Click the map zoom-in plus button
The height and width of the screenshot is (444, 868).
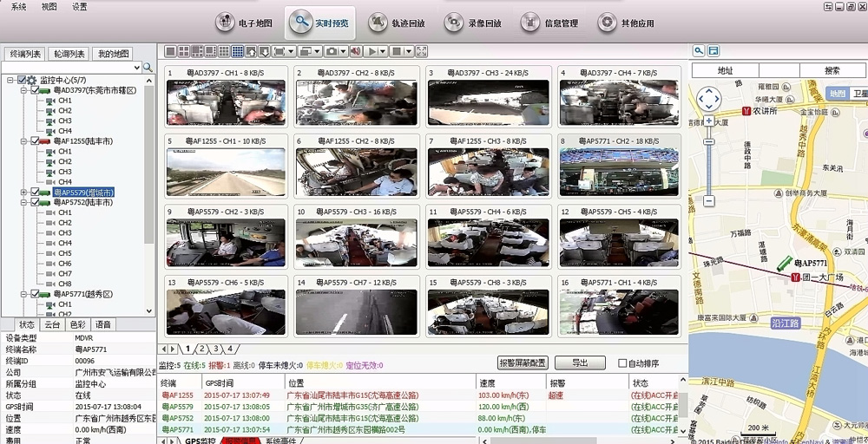(709, 121)
